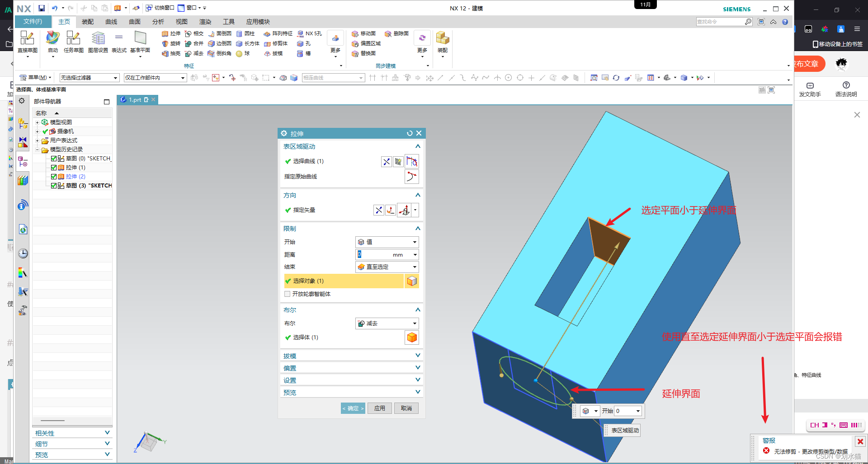The image size is (868, 464).
Task: Toggle the 草图 (3) SKETCH checkbox
Action: 54,186
